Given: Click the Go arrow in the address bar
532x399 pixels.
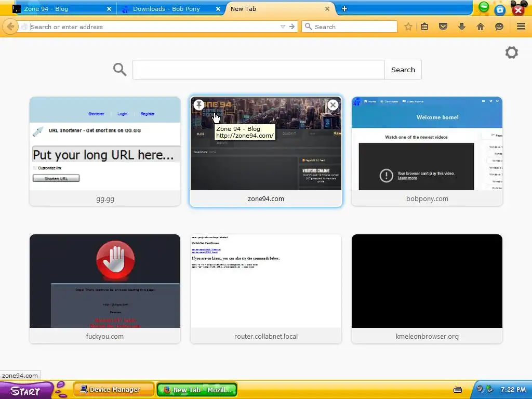Looking at the screenshot, I should [292, 26].
